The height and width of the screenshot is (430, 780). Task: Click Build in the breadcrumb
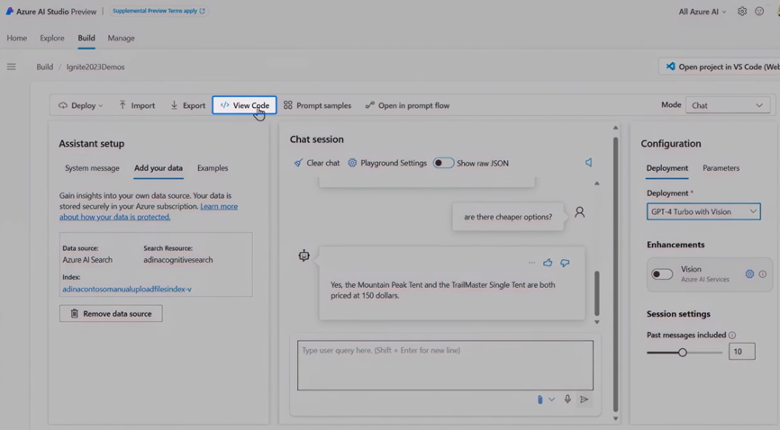(x=45, y=67)
